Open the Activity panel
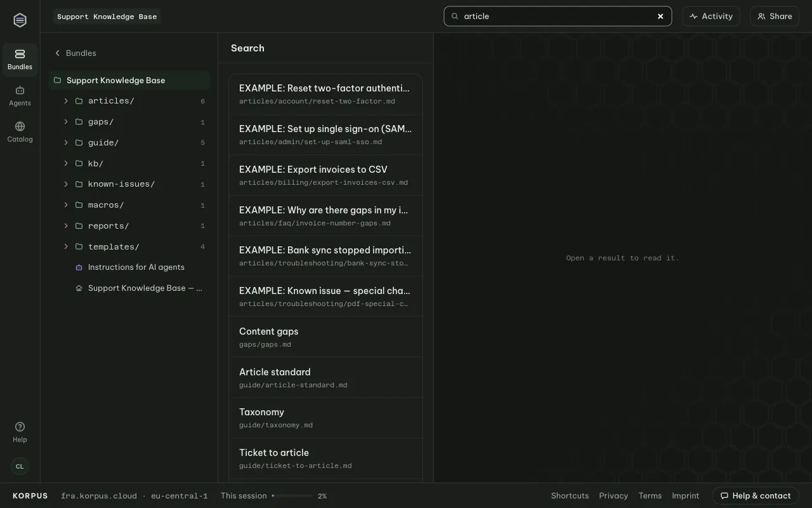Screen dimensions: 812x508 point(711,17)
